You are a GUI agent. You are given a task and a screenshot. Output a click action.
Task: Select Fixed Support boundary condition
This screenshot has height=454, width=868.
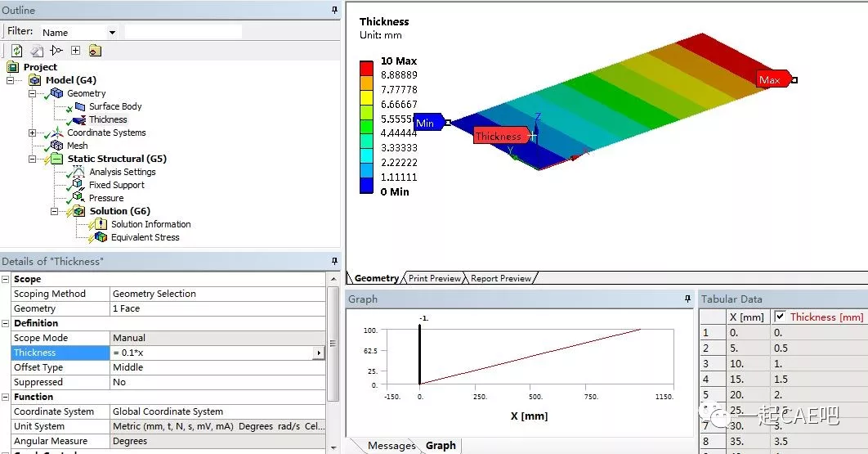[116, 185]
